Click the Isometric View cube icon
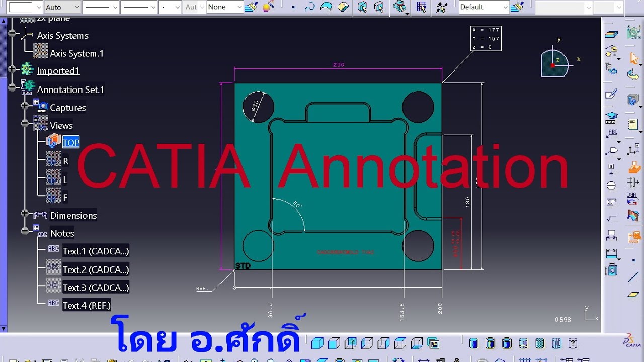The height and width of the screenshot is (362, 644). (317, 344)
